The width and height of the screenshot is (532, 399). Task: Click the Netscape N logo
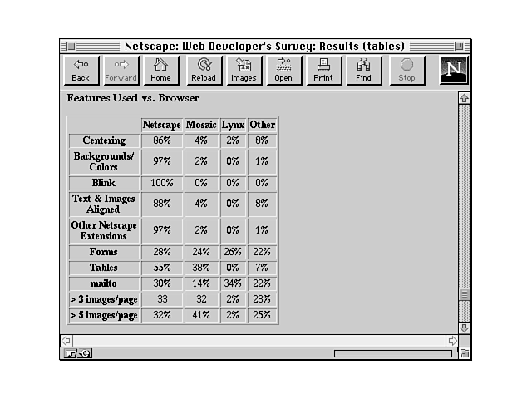click(453, 71)
